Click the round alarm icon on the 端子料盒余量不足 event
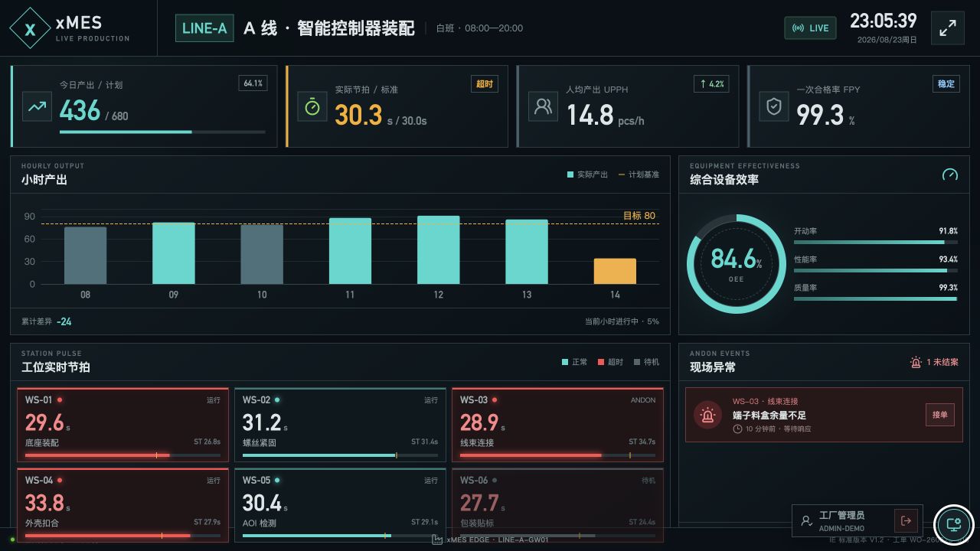The image size is (980, 551). (708, 415)
